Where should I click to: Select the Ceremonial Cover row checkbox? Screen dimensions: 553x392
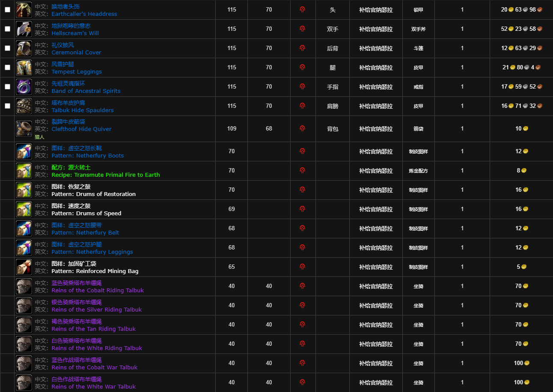coord(7,48)
